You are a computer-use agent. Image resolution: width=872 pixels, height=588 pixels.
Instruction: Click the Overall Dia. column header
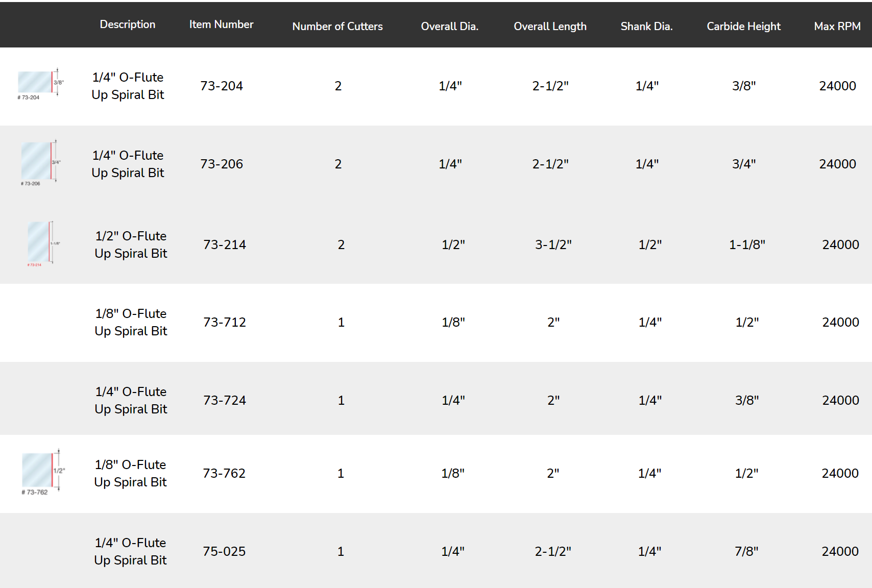[x=449, y=27]
